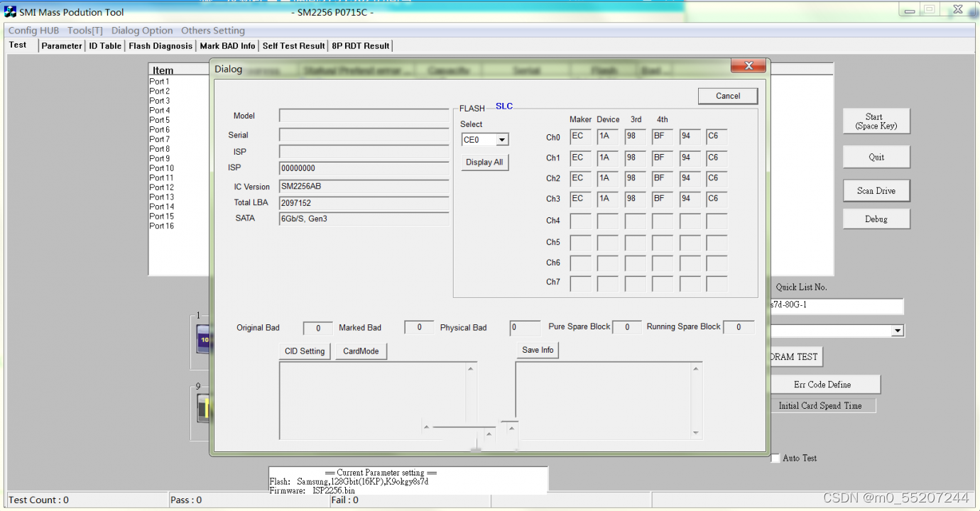Click scroll-down arrow of right text box
The height and width of the screenshot is (511, 980).
(695, 433)
